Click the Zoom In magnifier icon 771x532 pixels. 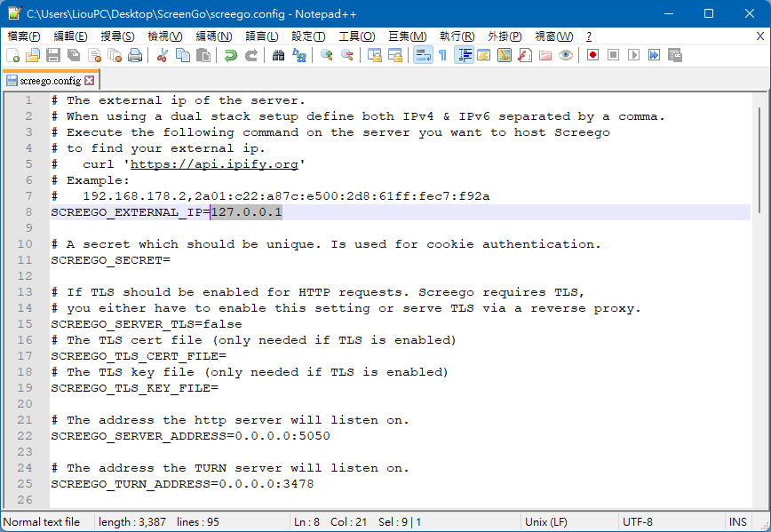click(x=327, y=55)
